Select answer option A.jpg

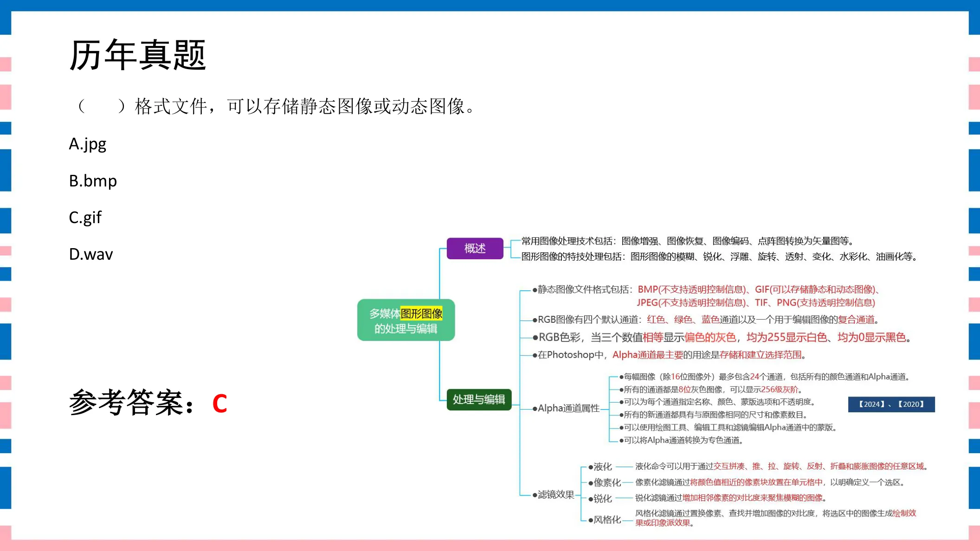(x=88, y=144)
